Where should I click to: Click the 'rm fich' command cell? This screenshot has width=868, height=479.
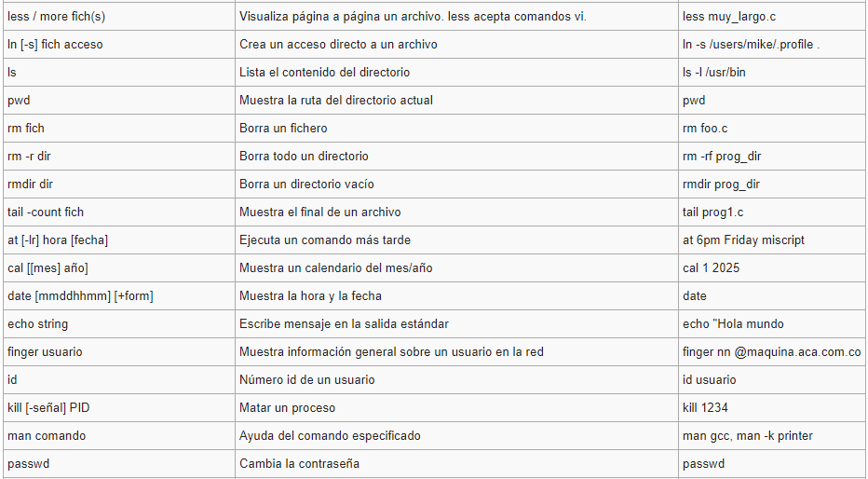click(x=26, y=129)
